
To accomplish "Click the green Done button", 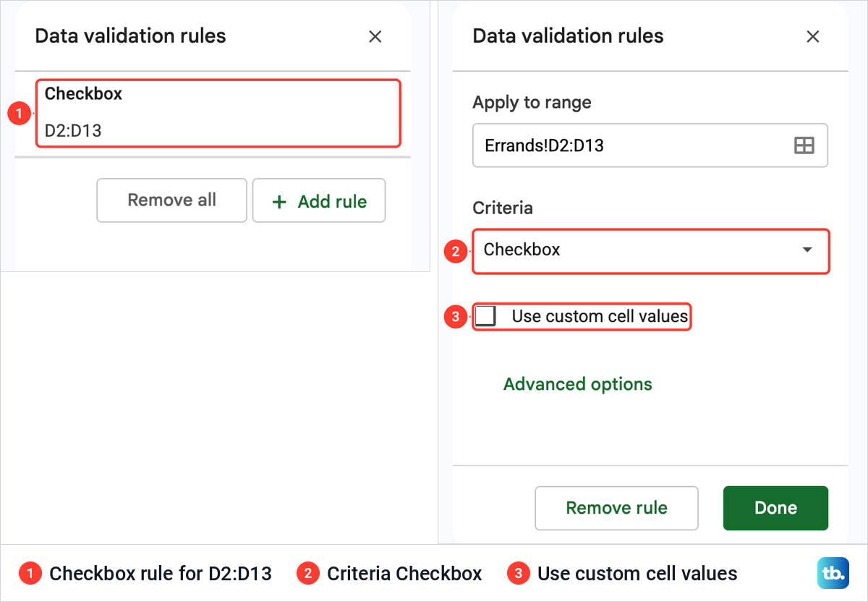I will [775, 508].
